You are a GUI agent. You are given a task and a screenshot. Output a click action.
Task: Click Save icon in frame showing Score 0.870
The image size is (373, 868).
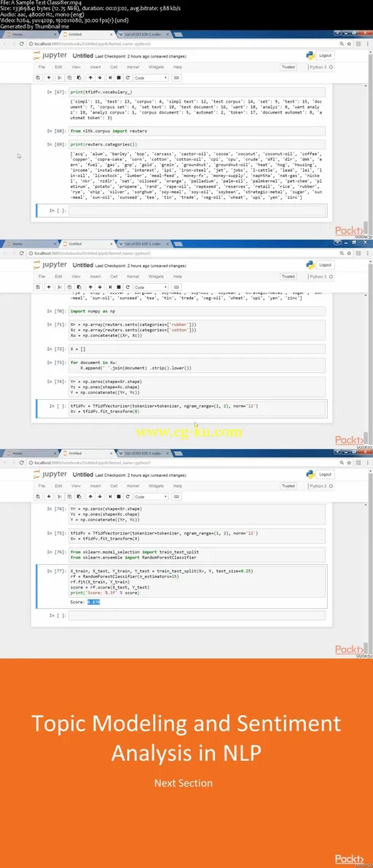38,497
